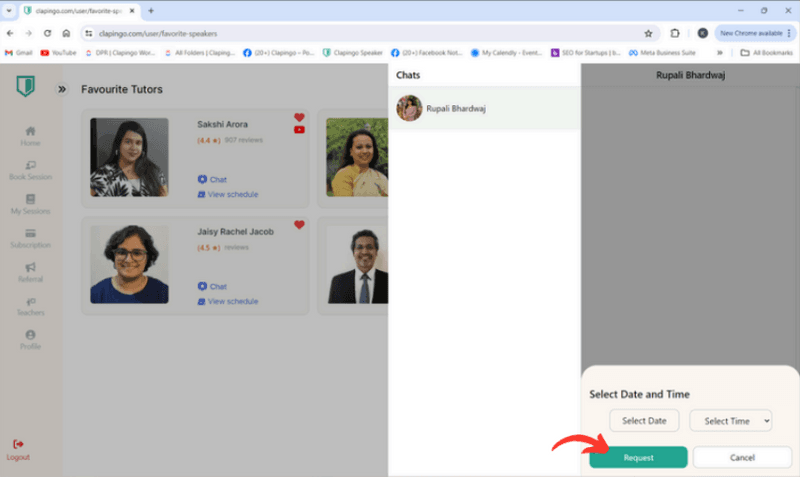This screenshot has height=477, width=800.
Task: Click the Cancel button
Action: tap(742, 457)
